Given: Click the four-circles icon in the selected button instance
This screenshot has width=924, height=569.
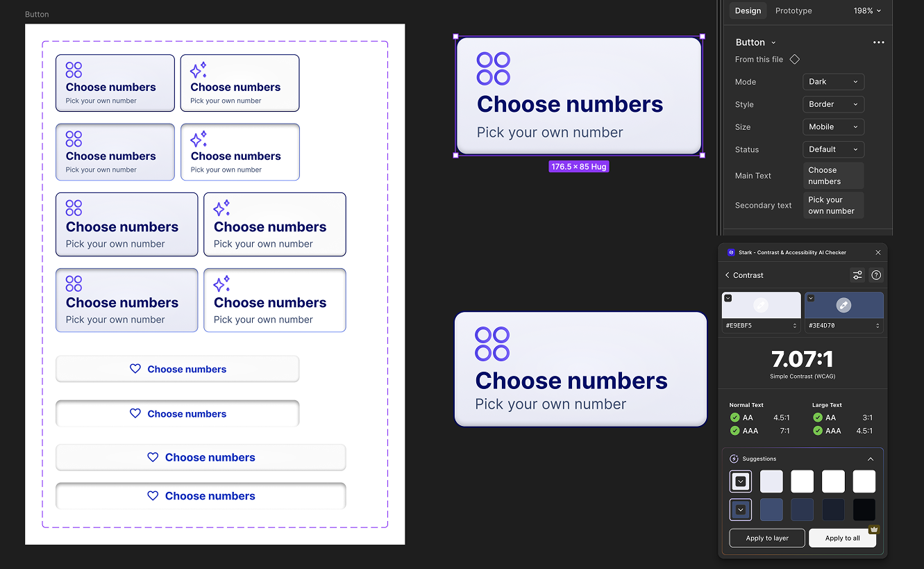Looking at the screenshot, I should pos(494,69).
